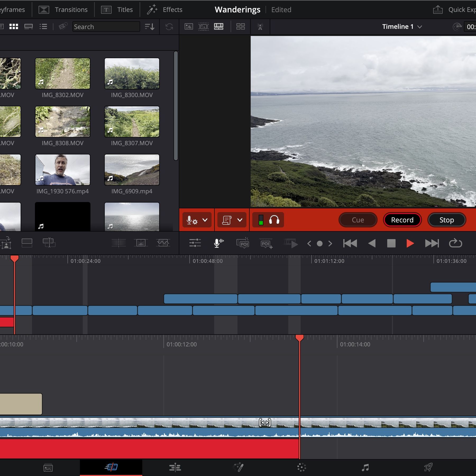Open the Color page icon
Screen dimensions: 476x476
(301, 468)
